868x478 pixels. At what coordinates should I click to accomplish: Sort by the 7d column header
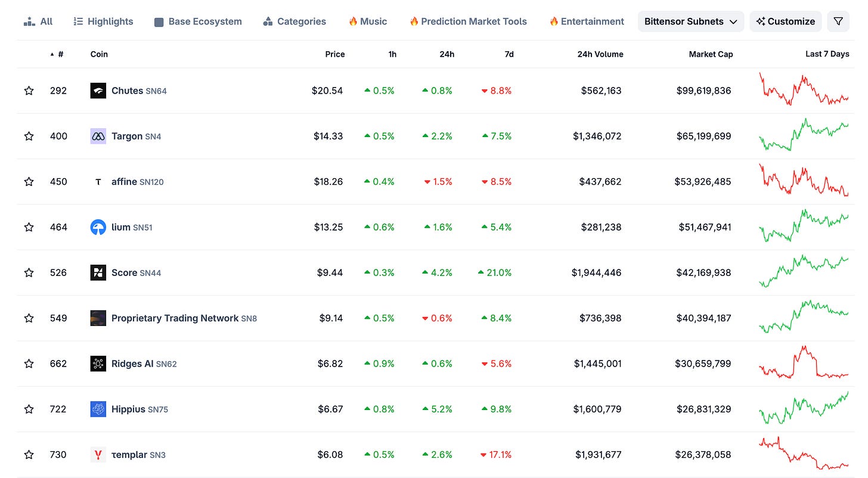[509, 54]
